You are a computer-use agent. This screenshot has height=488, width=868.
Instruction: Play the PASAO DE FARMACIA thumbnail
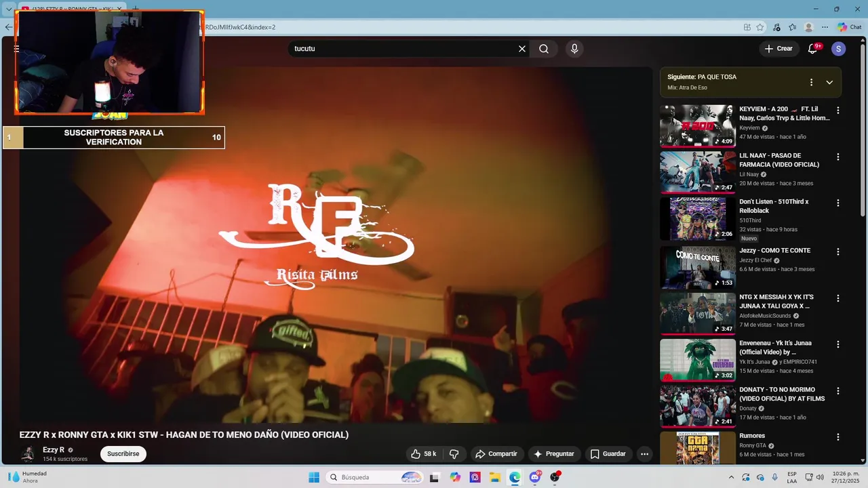click(x=698, y=172)
